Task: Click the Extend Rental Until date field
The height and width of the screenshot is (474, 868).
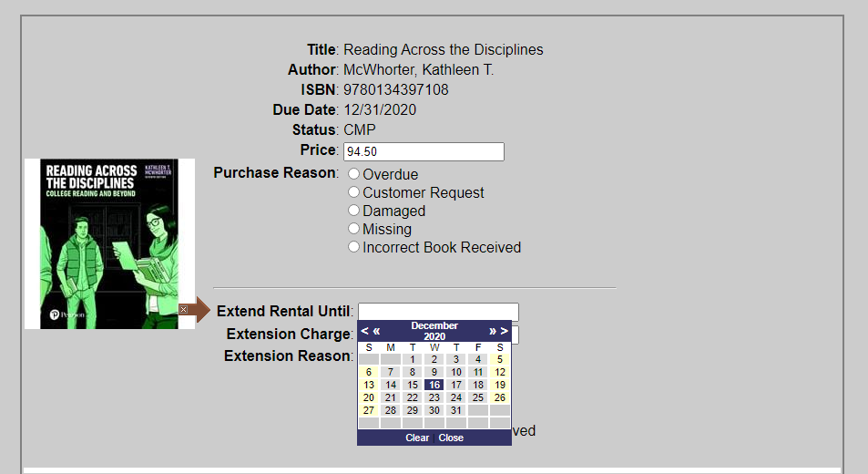Action: pos(438,312)
